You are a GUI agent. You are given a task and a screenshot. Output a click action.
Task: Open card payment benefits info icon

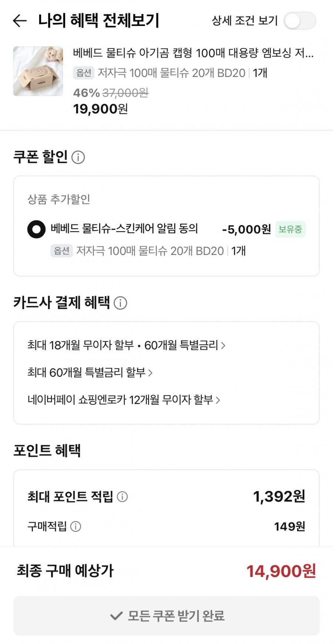(x=120, y=303)
